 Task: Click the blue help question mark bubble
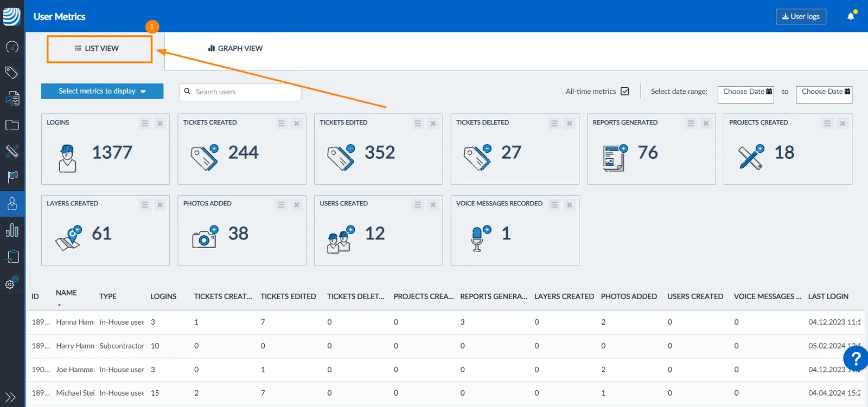click(x=856, y=358)
